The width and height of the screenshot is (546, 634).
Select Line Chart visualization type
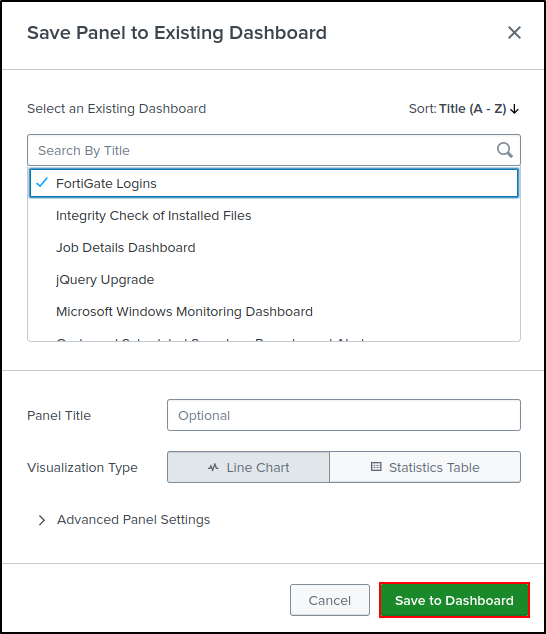(248, 467)
